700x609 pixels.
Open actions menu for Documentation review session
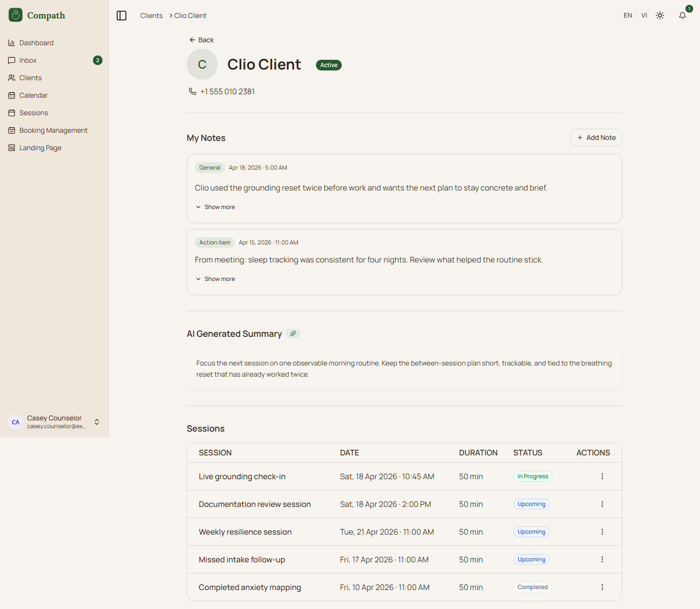click(602, 504)
